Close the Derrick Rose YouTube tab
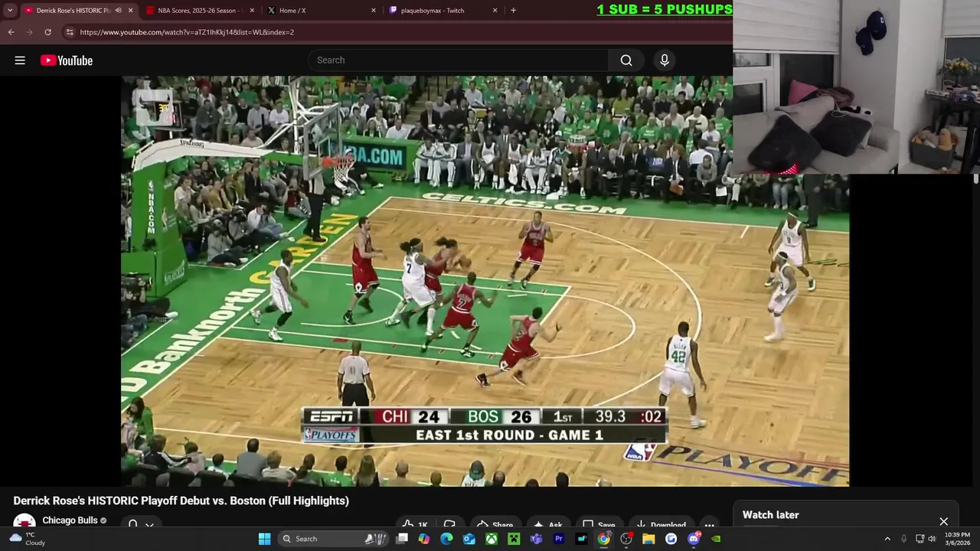The image size is (980, 551). [131, 11]
